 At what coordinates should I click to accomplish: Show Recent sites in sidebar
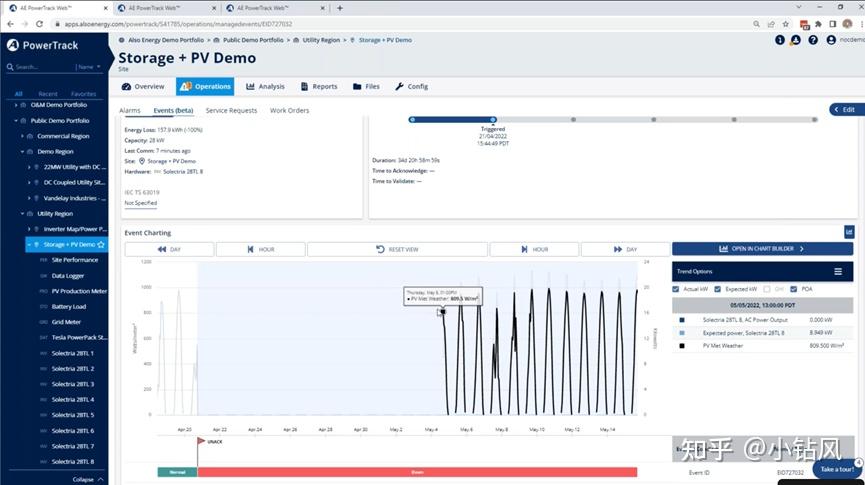click(x=48, y=94)
